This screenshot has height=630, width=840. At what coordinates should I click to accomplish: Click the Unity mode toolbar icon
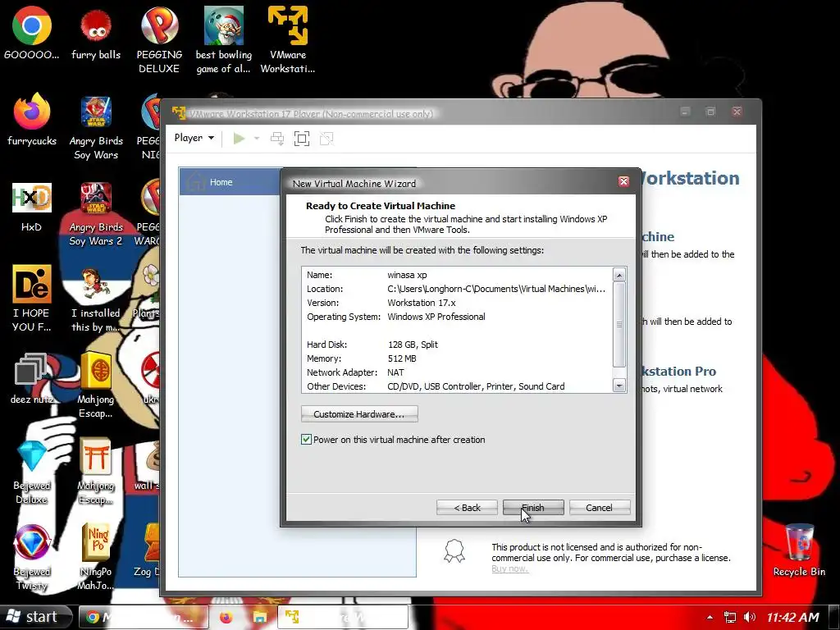coord(326,139)
